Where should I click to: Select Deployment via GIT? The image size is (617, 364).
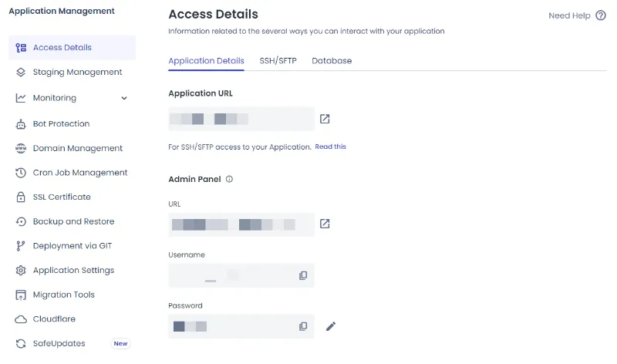(x=72, y=246)
